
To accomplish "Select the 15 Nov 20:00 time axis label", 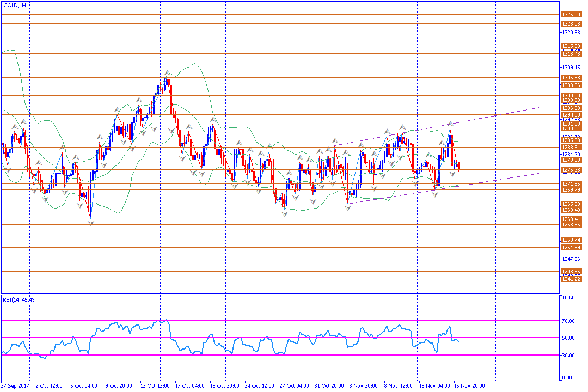I will (469, 385).
